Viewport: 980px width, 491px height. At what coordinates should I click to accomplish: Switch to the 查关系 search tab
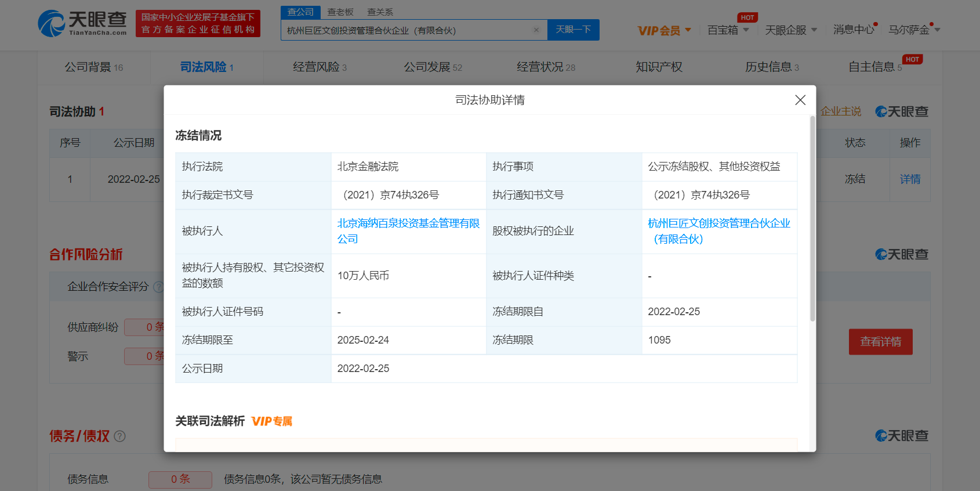coord(380,12)
